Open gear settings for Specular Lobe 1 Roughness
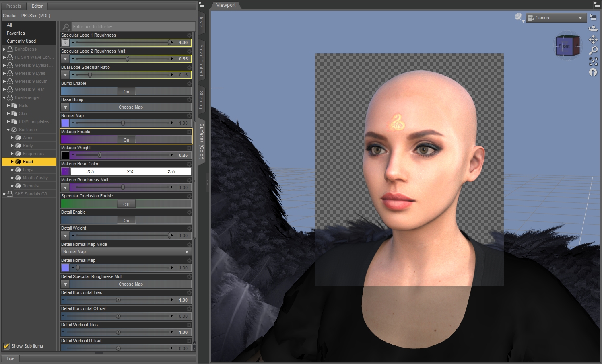 189,35
